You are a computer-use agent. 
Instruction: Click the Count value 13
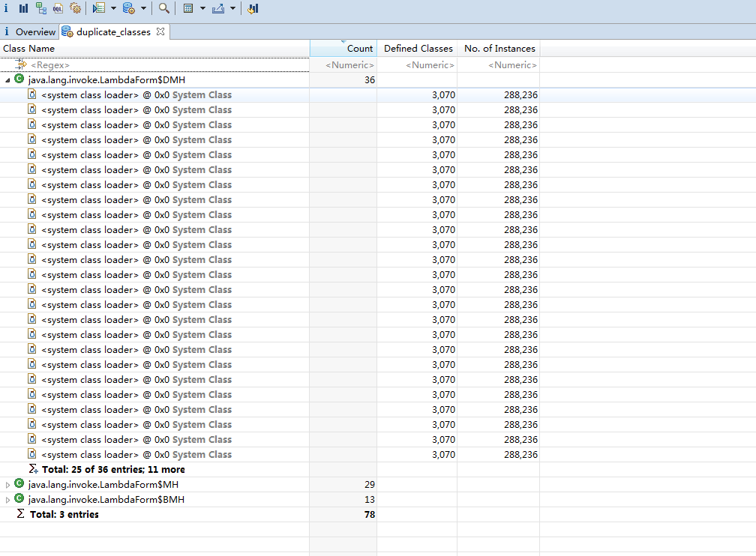(369, 500)
